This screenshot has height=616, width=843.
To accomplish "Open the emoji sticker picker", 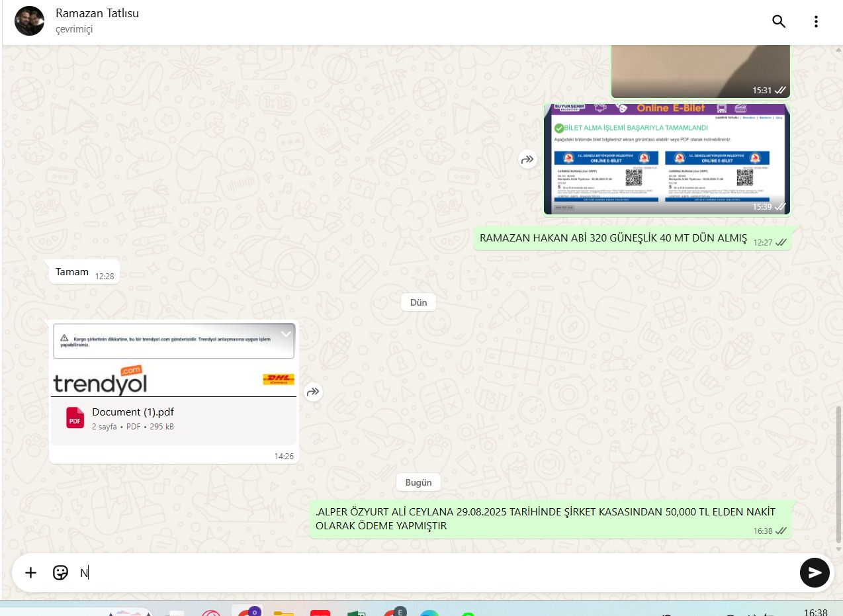I will point(60,572).
